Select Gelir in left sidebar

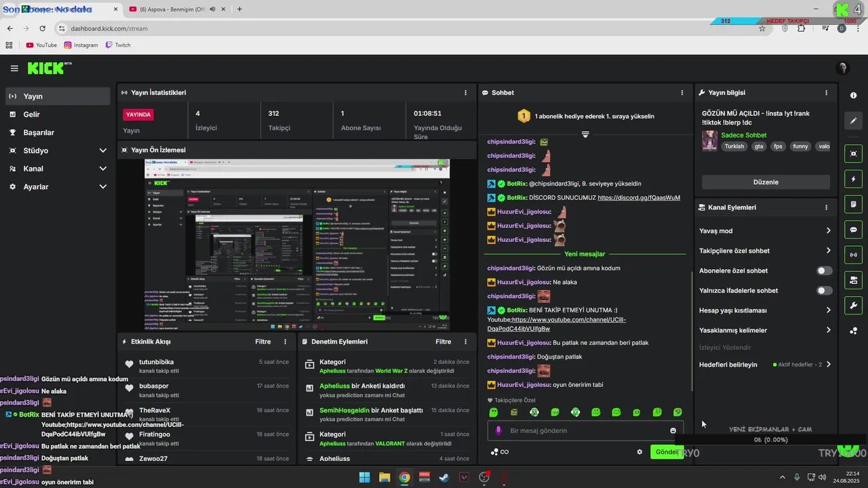point(58,115)
